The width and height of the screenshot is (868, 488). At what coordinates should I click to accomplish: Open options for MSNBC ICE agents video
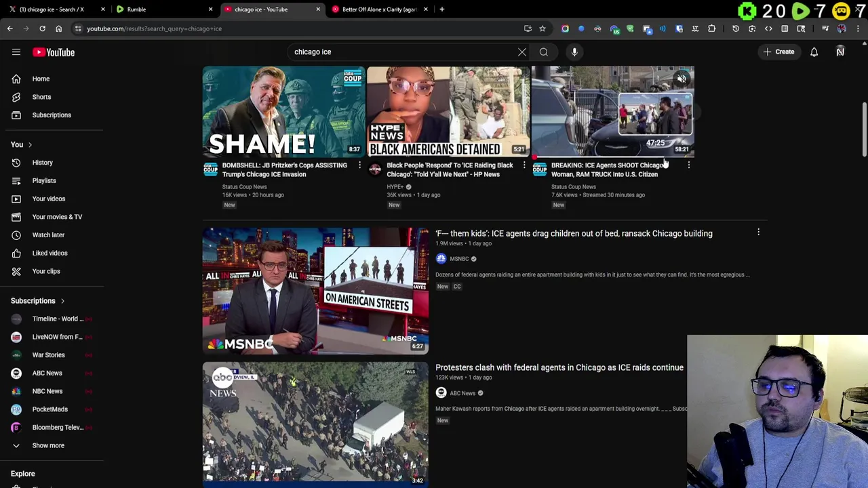click(x=758, y=233)
